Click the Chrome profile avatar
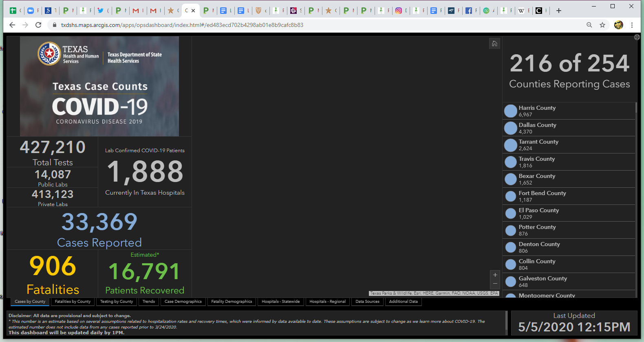644x342 pixels. [x=618, y=25]
